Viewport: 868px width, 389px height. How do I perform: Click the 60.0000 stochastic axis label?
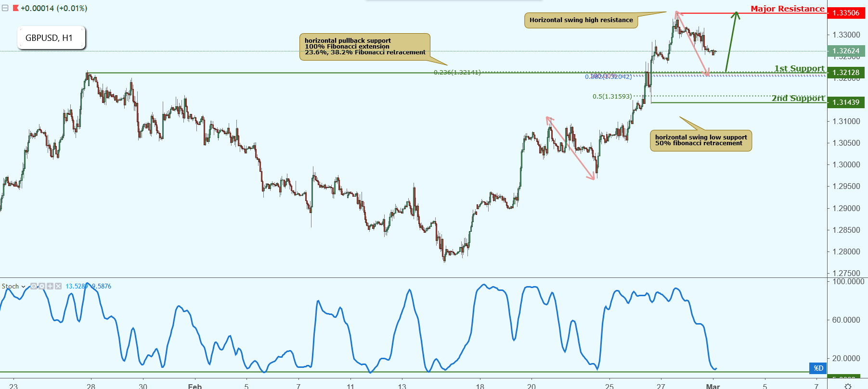point(846,320)
